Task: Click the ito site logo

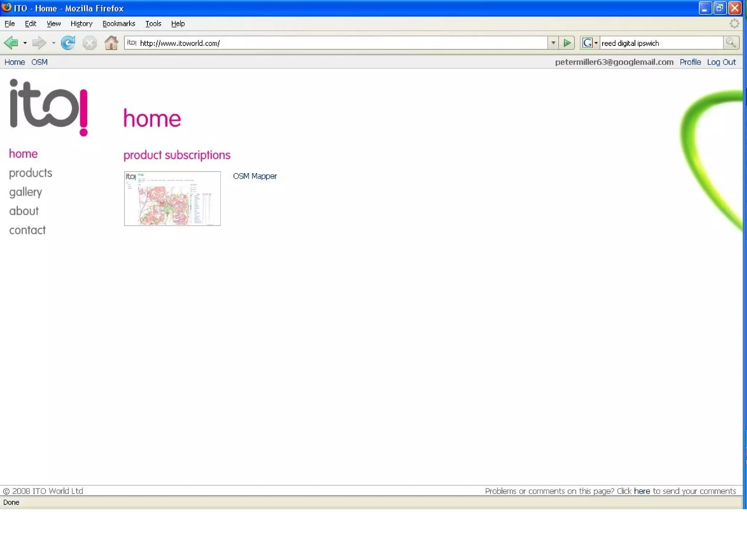Action: click(49, 108)
